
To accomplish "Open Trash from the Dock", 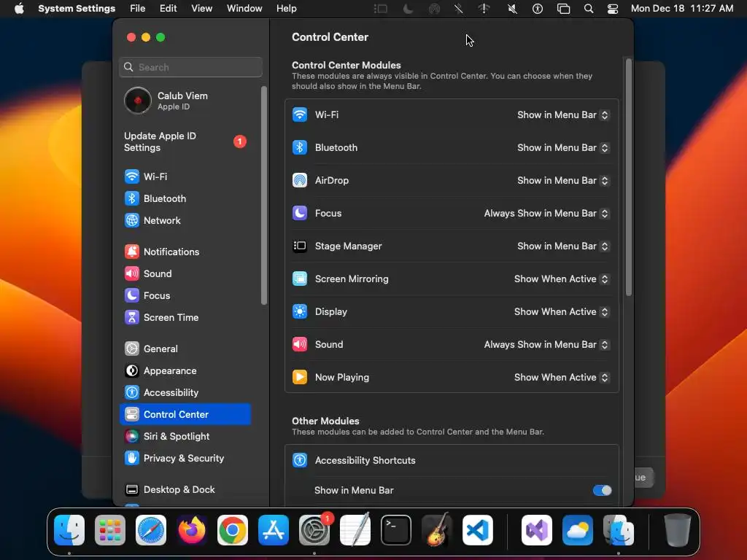I will [678, 530].
